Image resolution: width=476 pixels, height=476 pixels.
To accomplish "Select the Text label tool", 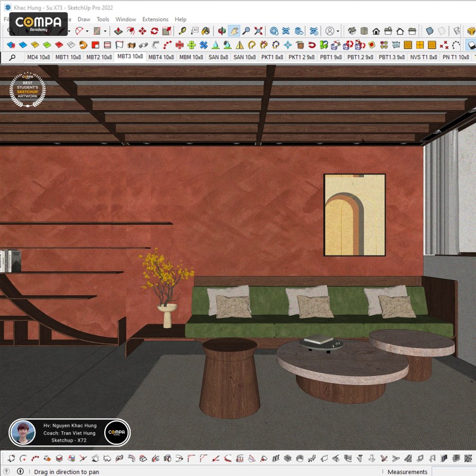I will tap(194, 31).
